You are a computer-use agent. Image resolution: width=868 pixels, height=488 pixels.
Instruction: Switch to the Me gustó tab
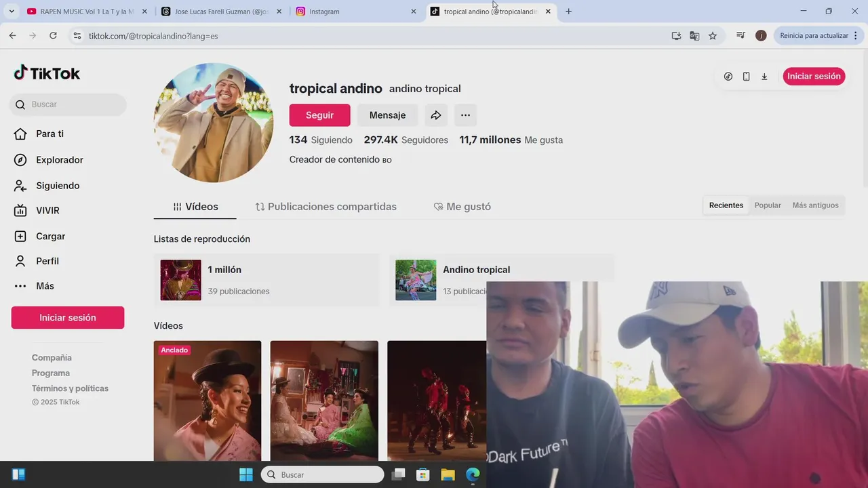(462, 207)
